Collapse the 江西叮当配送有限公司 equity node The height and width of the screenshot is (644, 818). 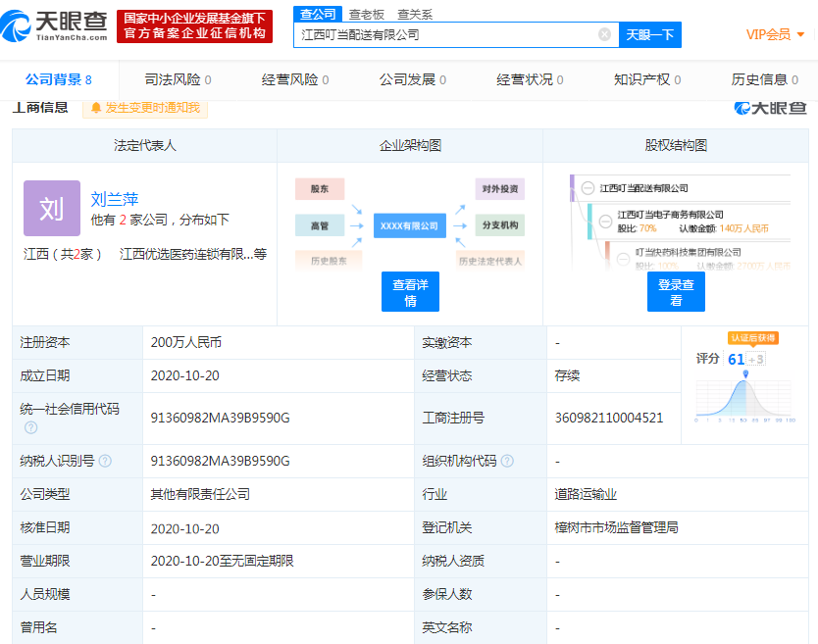588,188
